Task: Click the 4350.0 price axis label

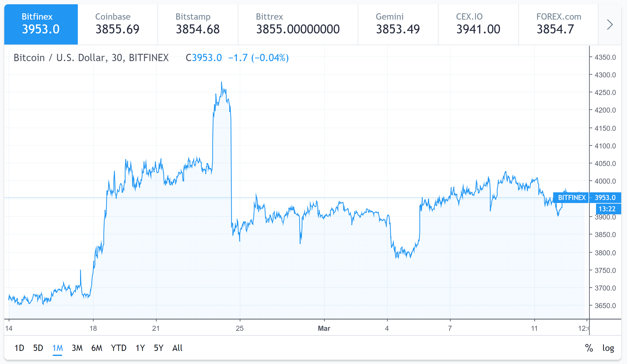Action: click(605, 57)
